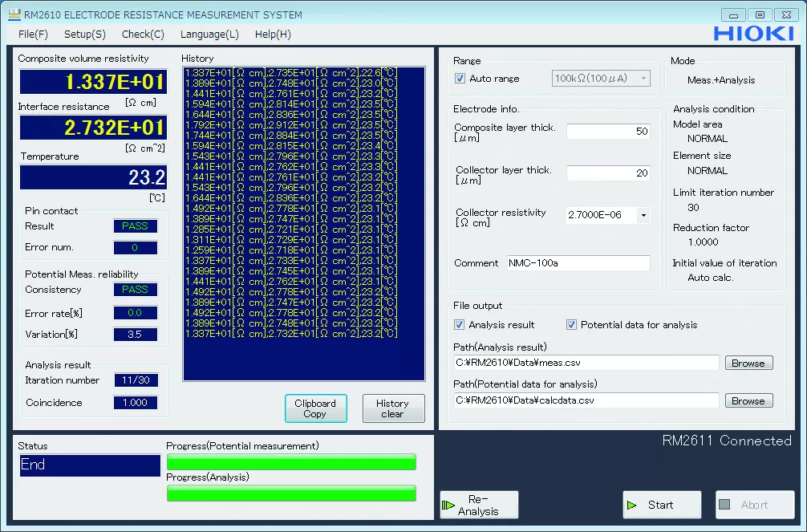Image resolution: width=807 pixels, height=532 pixels.
Task: Click the Comment field containing NMC-100a
Action: 578,263
